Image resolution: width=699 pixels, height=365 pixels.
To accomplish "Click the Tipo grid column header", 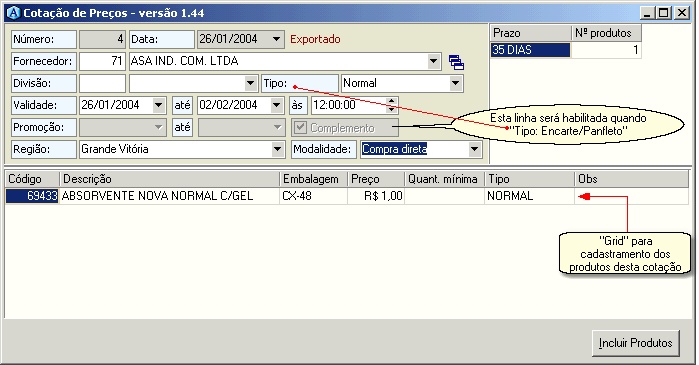I will point(530,179).
